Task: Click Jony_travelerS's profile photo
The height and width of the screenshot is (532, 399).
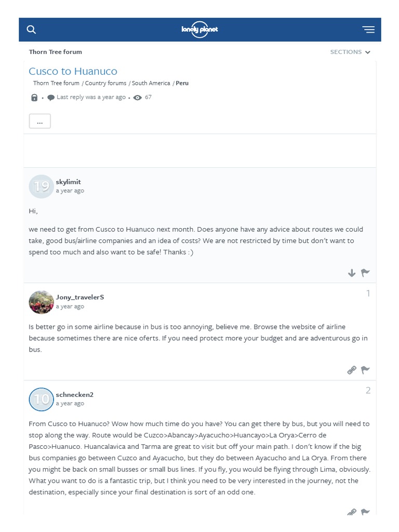Action: point(41,302)
